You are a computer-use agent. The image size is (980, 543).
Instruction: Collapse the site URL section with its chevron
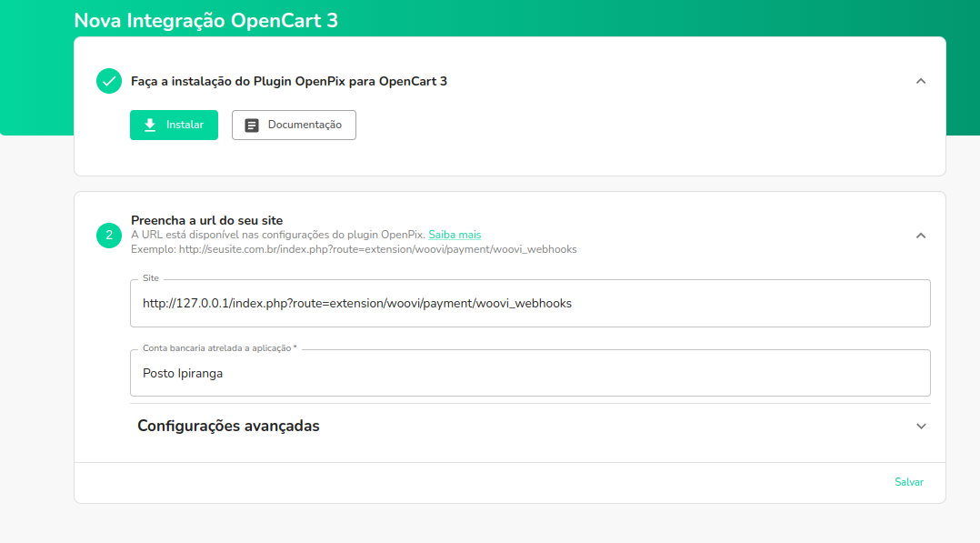coord(920,236)
